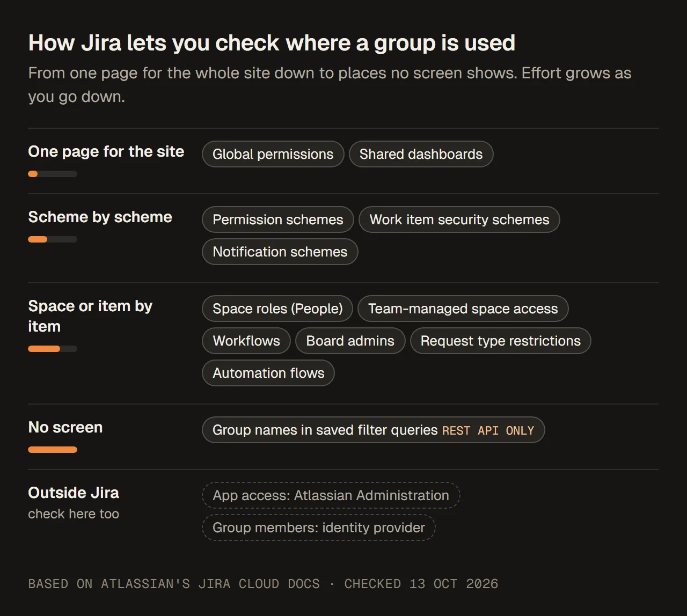Click the 'check here too' caption
The width and height of the screenshot is (687, 616).
pos(74,514)
